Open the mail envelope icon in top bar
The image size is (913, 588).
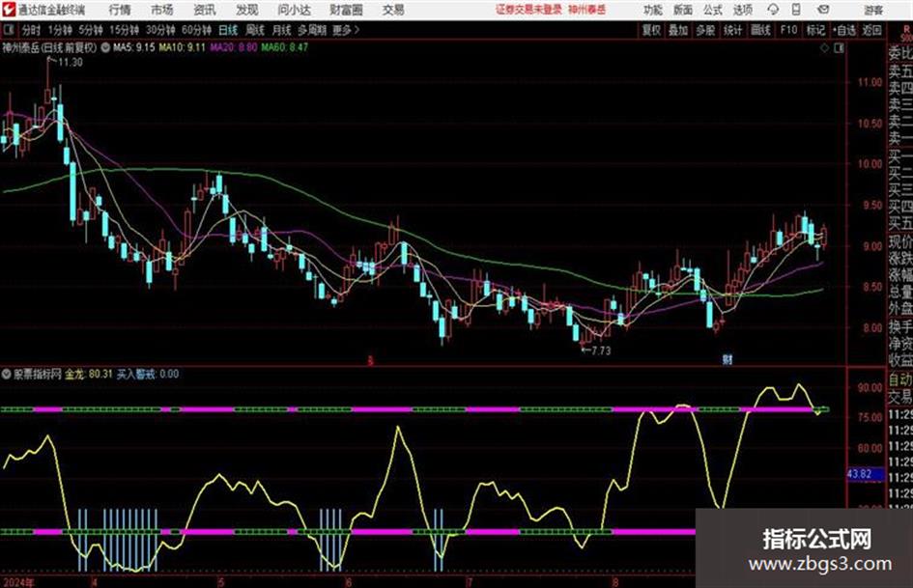click(x=823, y=10)
